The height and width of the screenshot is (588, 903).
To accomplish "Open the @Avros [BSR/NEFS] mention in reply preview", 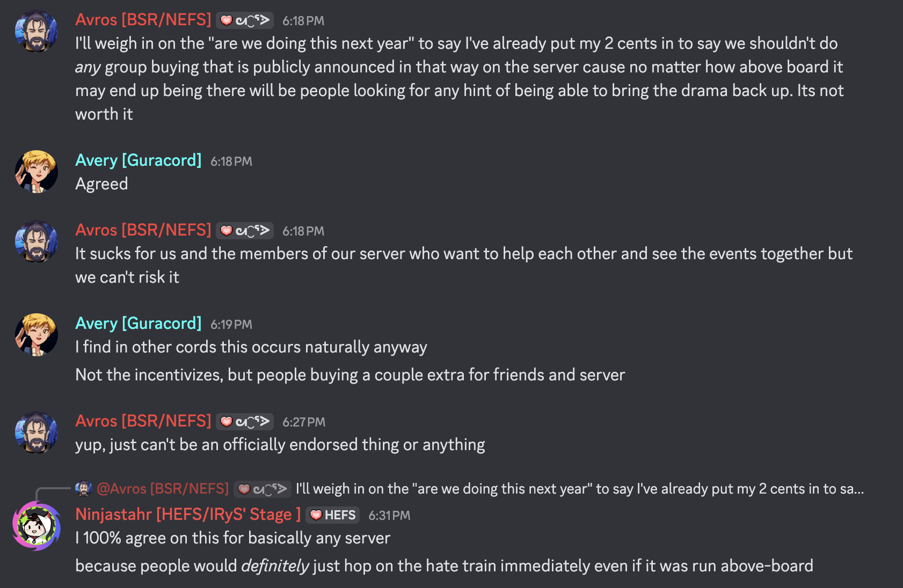I will [x=163, y=489].
